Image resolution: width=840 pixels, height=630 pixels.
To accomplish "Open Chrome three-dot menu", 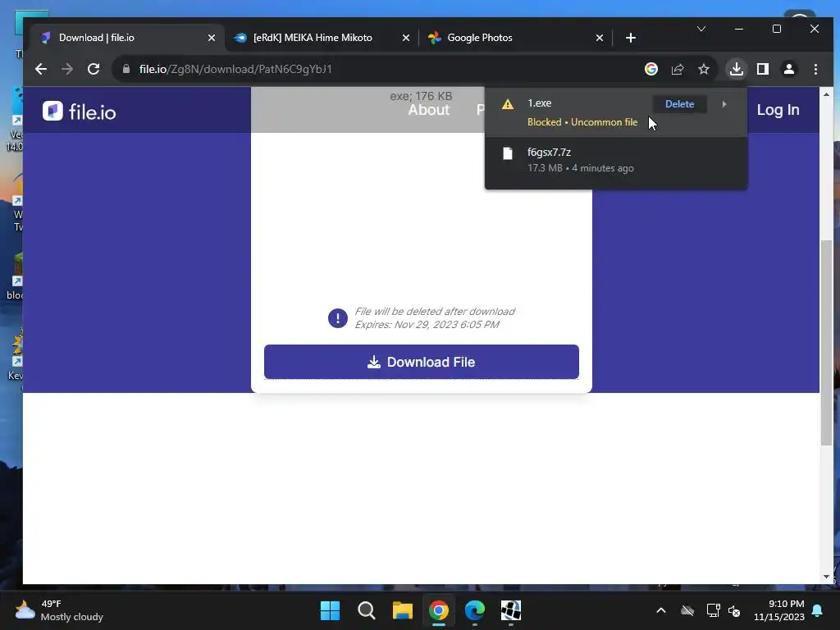I will coord(815,69).
